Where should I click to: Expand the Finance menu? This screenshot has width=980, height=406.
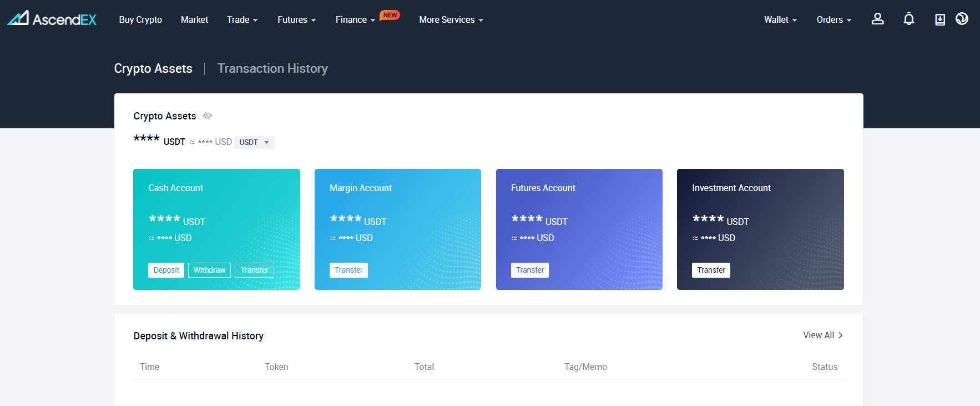click(x=355, y=19)
